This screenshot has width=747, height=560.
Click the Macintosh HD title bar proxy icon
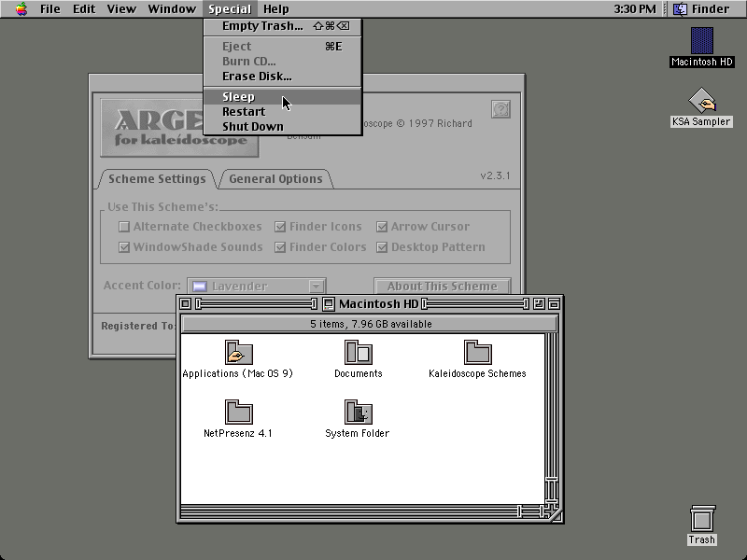click(x=329, y=304)
